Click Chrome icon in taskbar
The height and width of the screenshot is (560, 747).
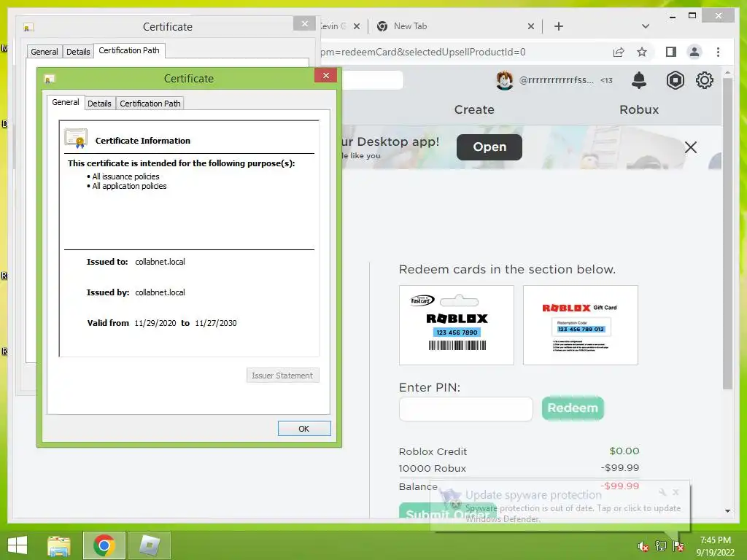(104, 545)
